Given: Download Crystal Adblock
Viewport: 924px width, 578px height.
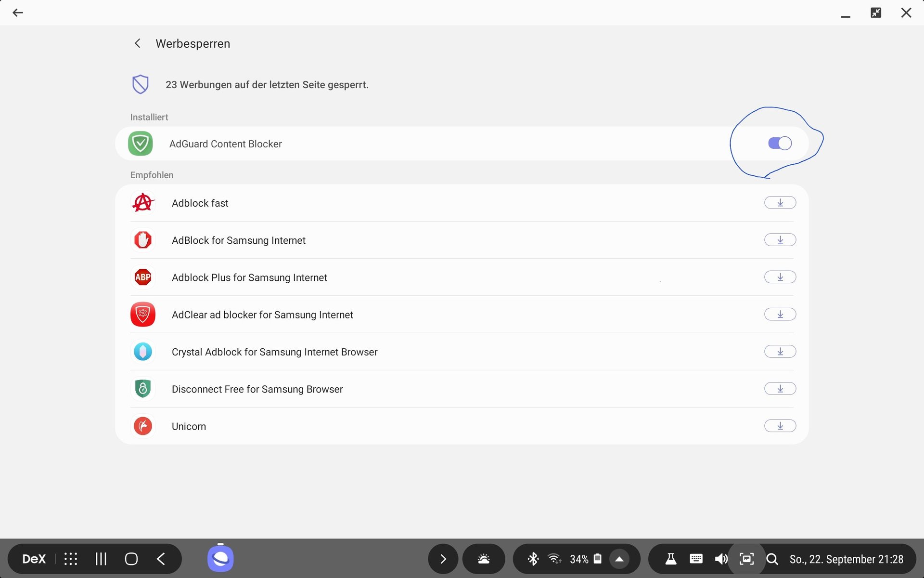Looking at the screenshot, I should pos(780,352).
